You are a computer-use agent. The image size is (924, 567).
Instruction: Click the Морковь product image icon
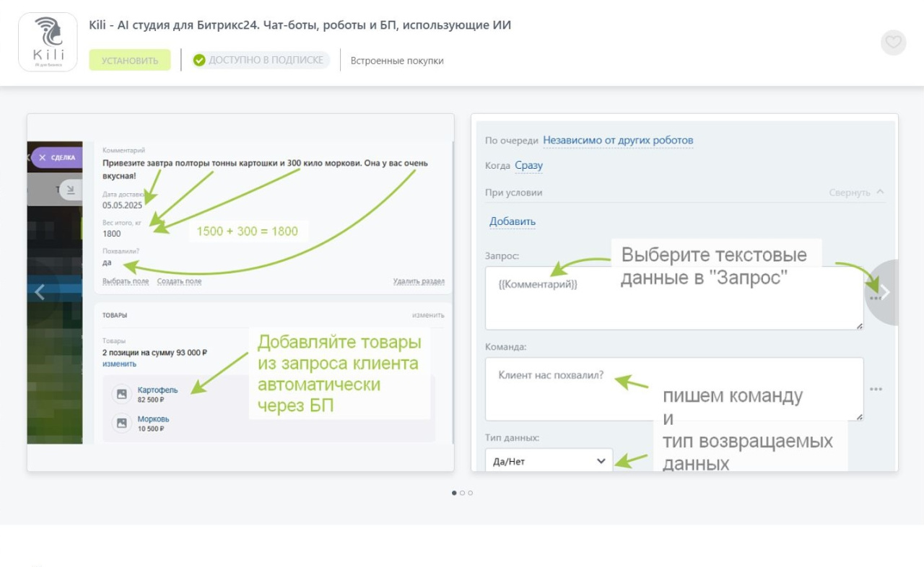pyautogui.click(x=121, y=423)
